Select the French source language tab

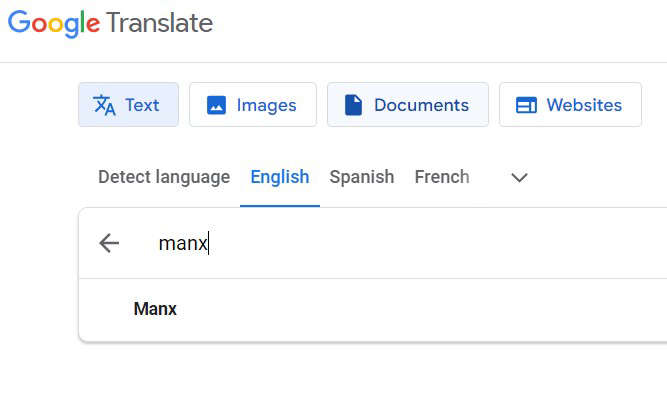pyautogui.click(x=442, y=177)
